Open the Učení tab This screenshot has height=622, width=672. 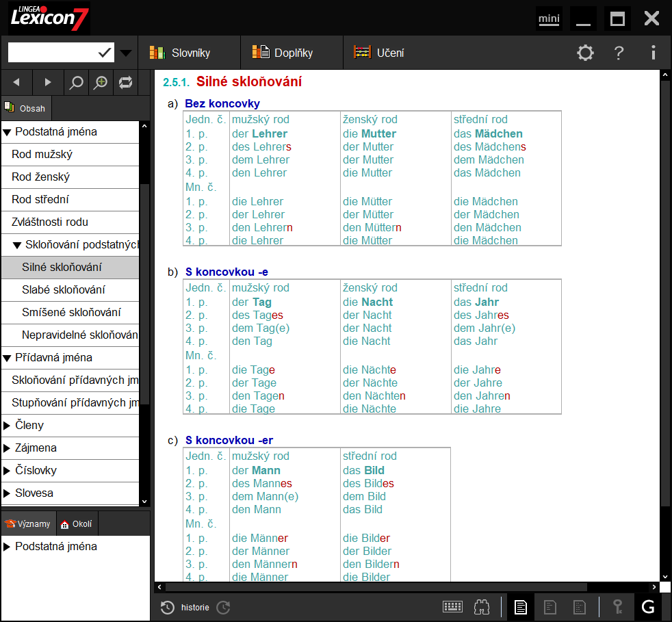[379, 53]
